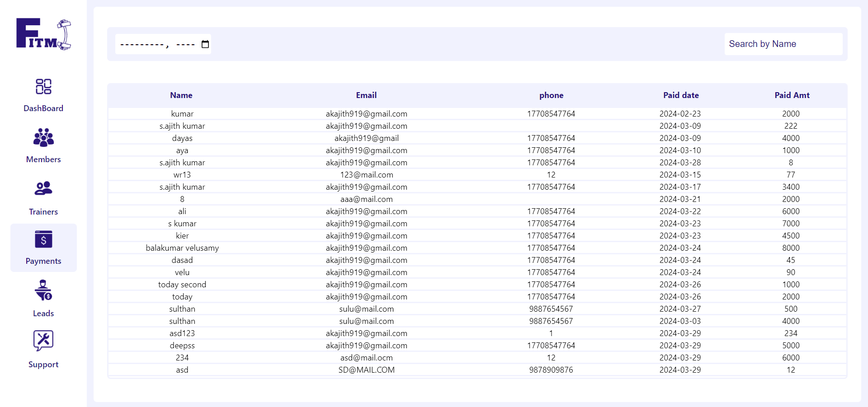This screenshot has width=868, height=407.
Task: Open the Leads funnel icon
Action: point(43,290)
